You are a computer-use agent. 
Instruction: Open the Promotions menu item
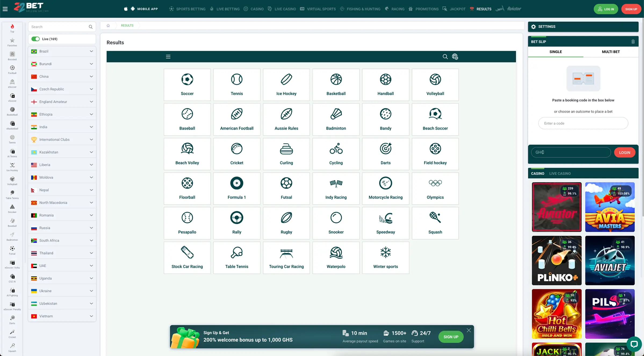423,9
